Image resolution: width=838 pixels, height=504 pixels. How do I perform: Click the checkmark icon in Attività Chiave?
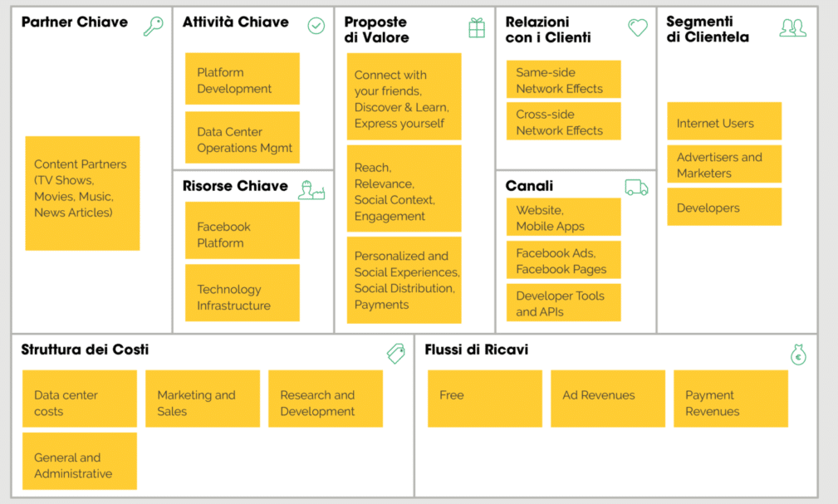pos(316,26)
